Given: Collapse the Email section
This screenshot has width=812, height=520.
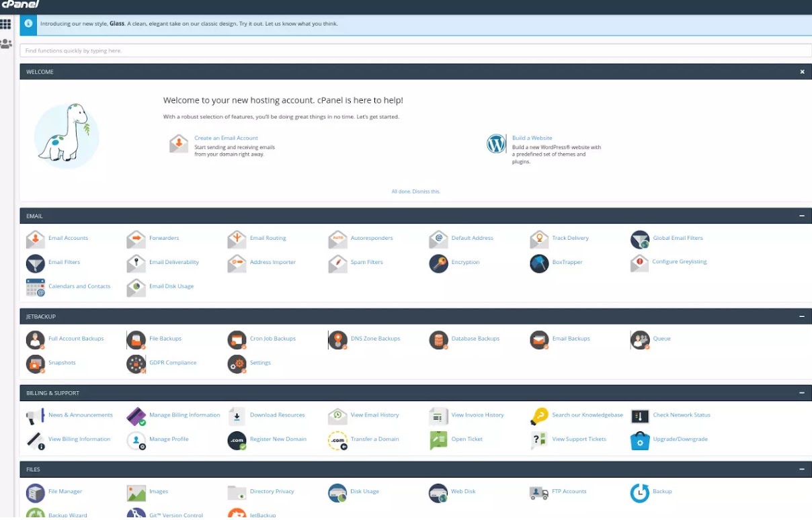Looking at the screenshot, I should pyautogui.click(x=802, y=216).
